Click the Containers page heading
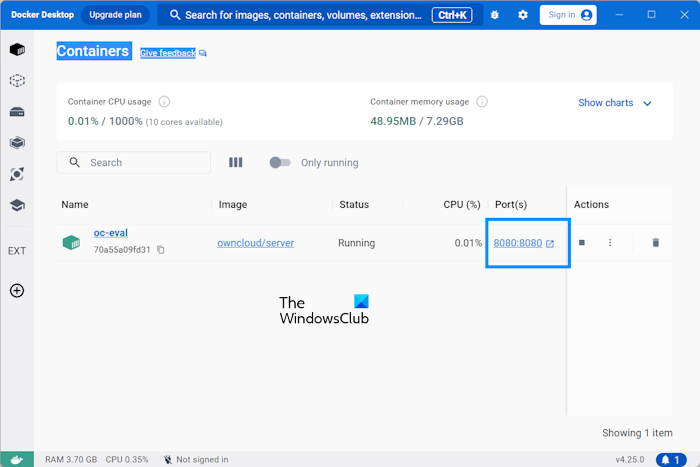 (94, 51)
